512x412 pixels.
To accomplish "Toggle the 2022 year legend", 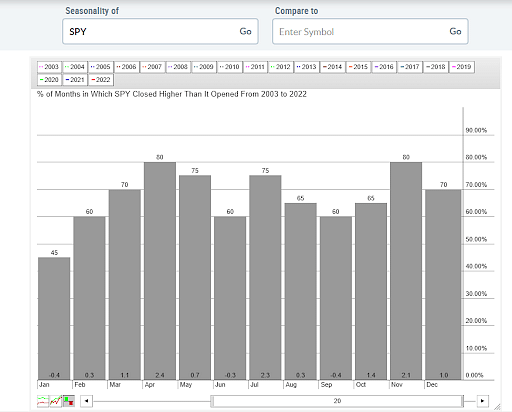I will [101, 80].
